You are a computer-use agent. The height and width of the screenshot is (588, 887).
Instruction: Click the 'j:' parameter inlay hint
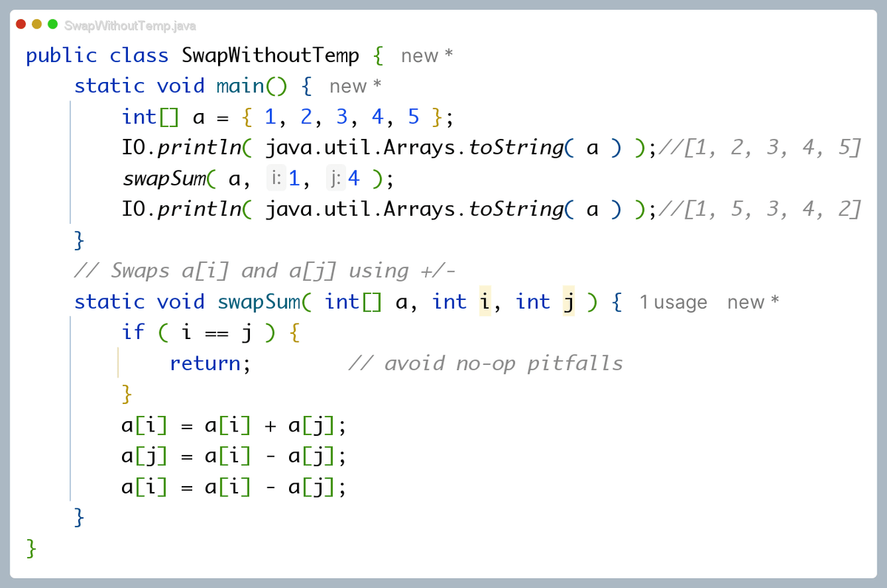pos(336,178)
